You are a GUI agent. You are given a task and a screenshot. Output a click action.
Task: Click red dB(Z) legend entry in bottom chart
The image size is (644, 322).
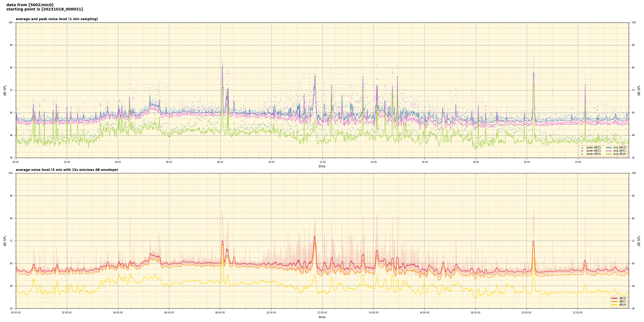point(614,298)
